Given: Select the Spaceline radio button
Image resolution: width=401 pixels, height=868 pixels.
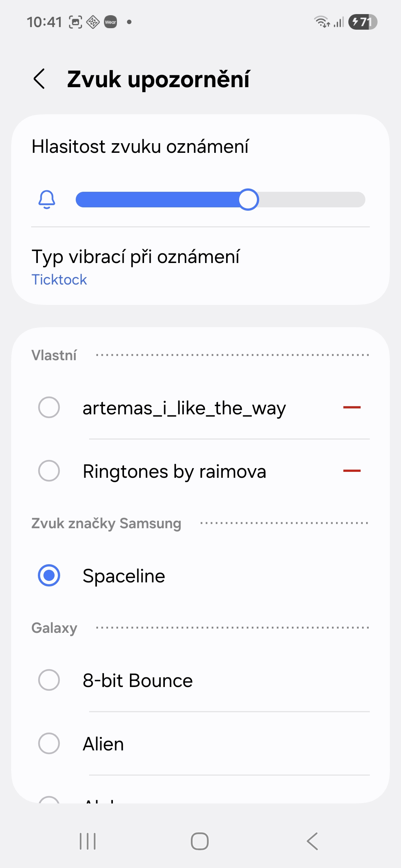Looking at the screenshot, I should coord(49,575).
